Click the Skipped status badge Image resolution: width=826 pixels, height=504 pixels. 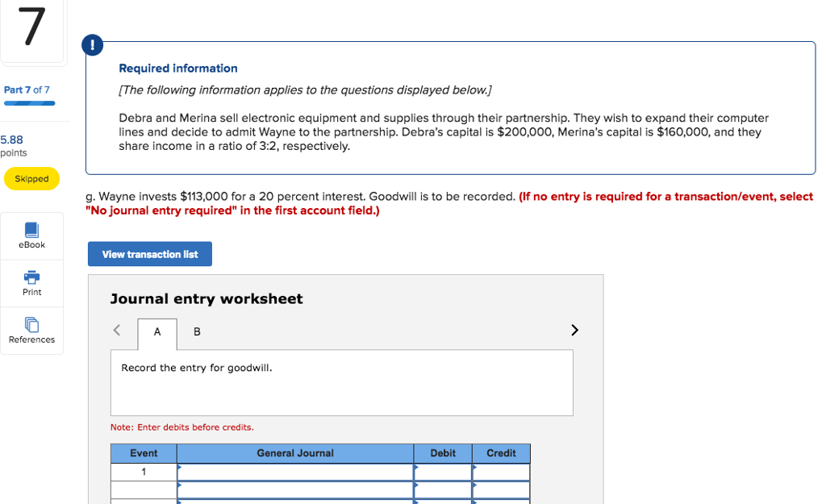tap(31, 179)
